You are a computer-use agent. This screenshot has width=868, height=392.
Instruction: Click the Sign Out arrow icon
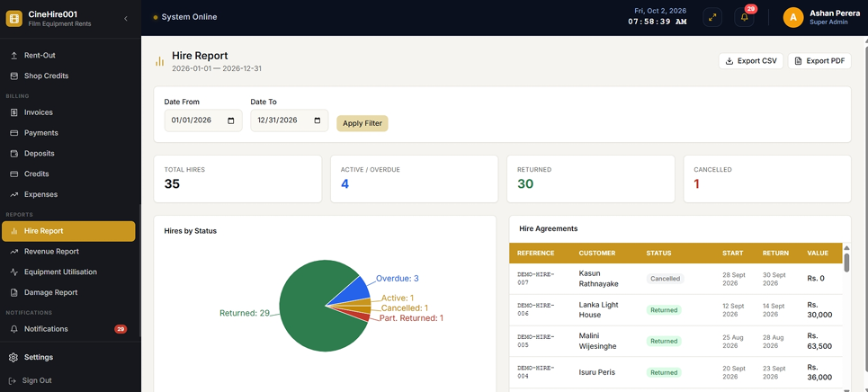pyautogui.click(x=13, y=381)
